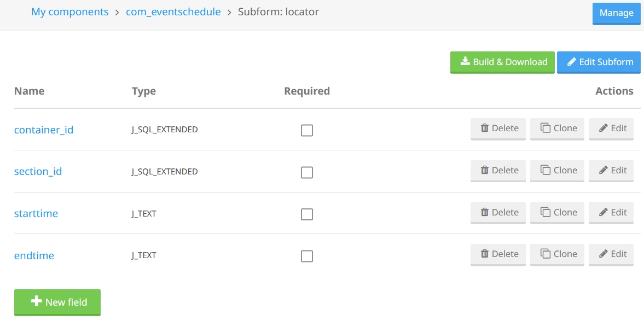Click the trash icon for container_id
The height and width of the screenshot is (321, 644).
coord(485,129)
